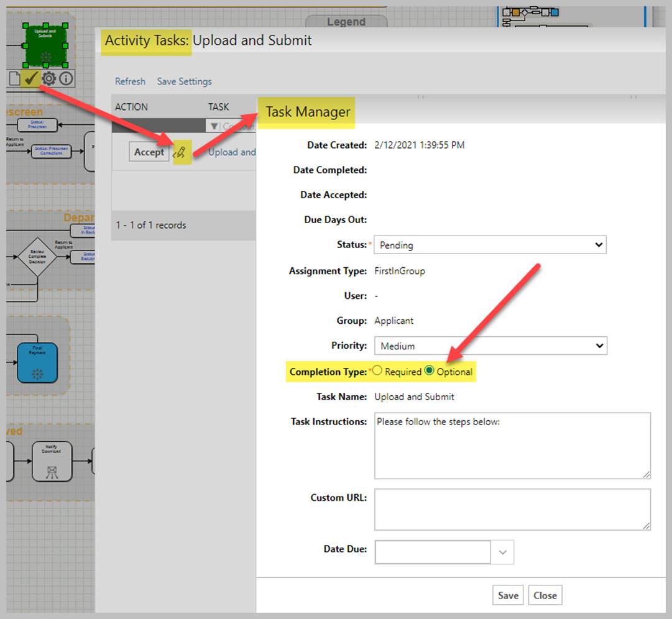This screenshot has width=672, height=619.
Task: Click Save Settings in the toolbar
Action: [184, 81]
